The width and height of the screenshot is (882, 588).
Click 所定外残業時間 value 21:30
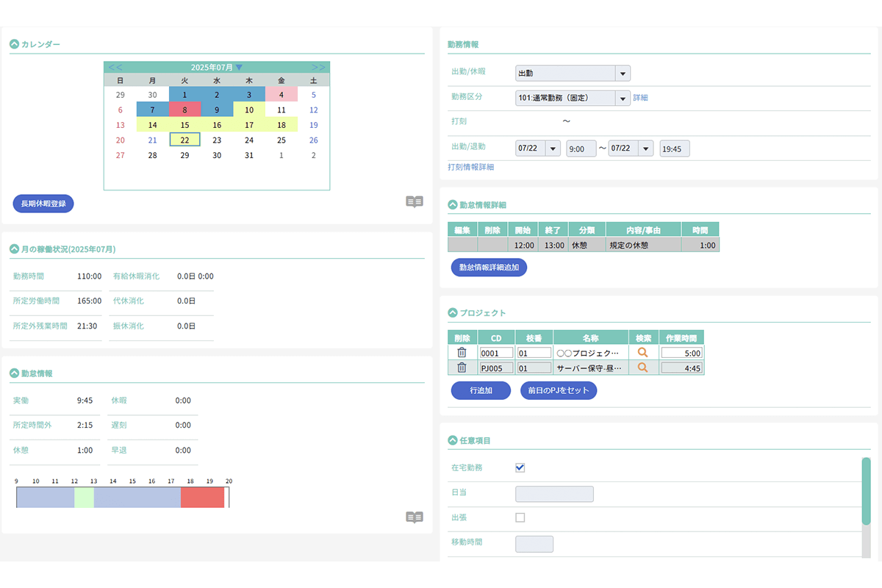pyautogui.click(x=87, y=326)
